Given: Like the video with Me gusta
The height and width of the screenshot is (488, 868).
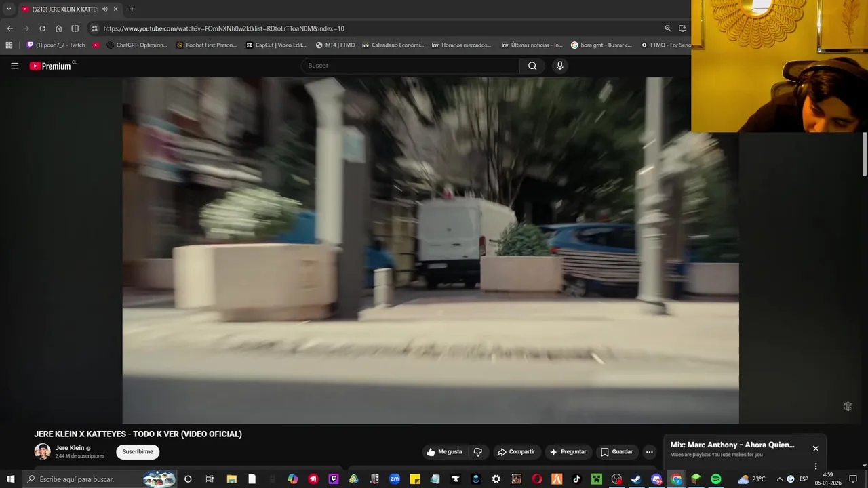Looking at the screenshot, I should click(x=444, y=452).
